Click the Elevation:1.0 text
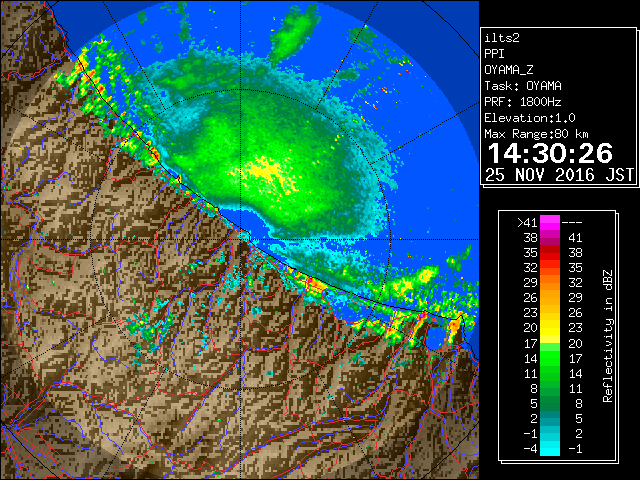This screenshot has width=640, height=480. point(530,118)
